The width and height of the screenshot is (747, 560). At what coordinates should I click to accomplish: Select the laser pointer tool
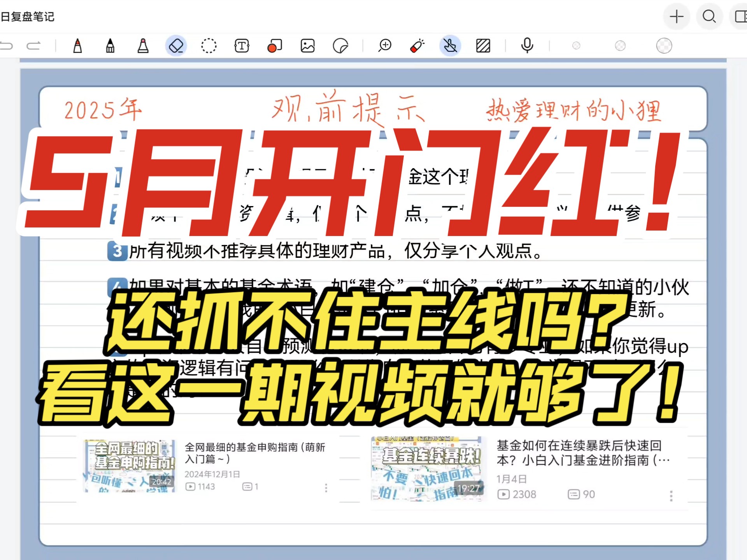[x=417, y=46]
